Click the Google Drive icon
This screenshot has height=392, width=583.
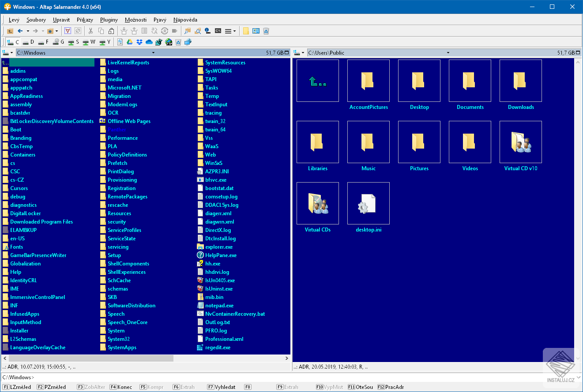[130, 42]
